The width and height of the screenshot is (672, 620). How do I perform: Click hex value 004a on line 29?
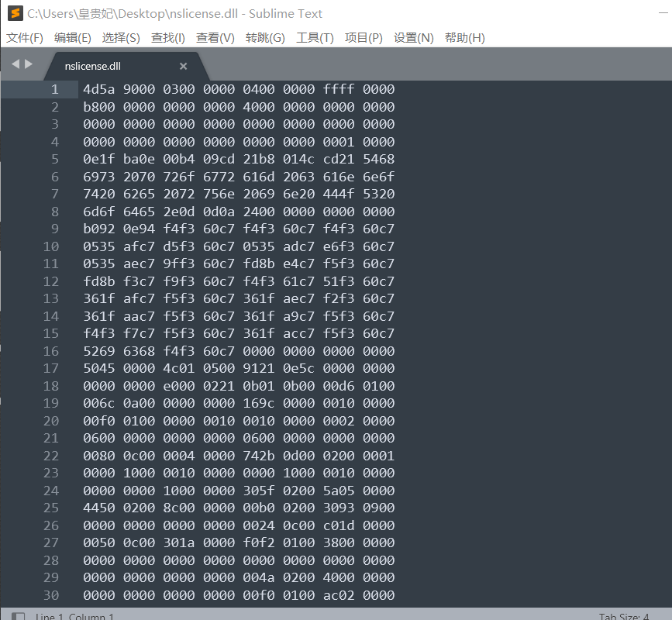coord(259,577)
